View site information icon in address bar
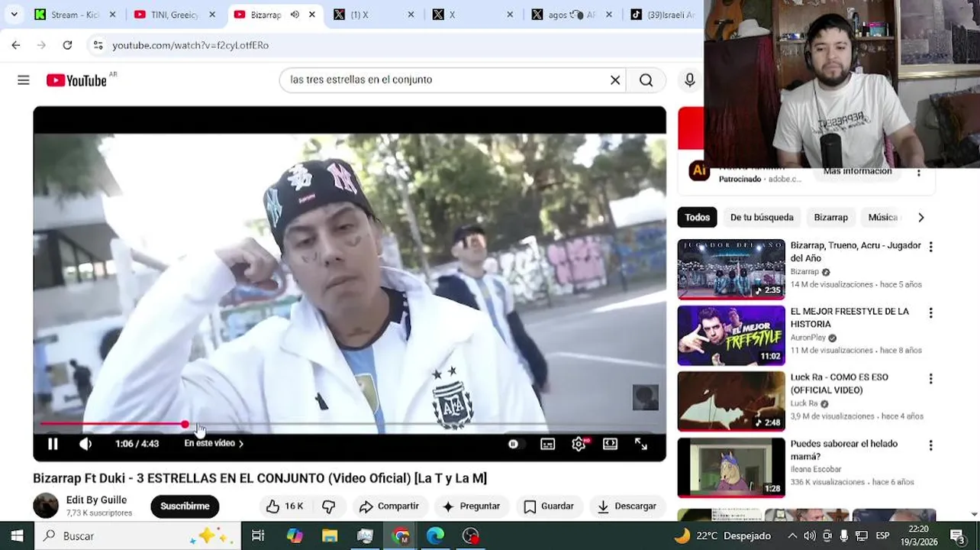The width and height of the screenshot is (980, 550). [98, 45]
